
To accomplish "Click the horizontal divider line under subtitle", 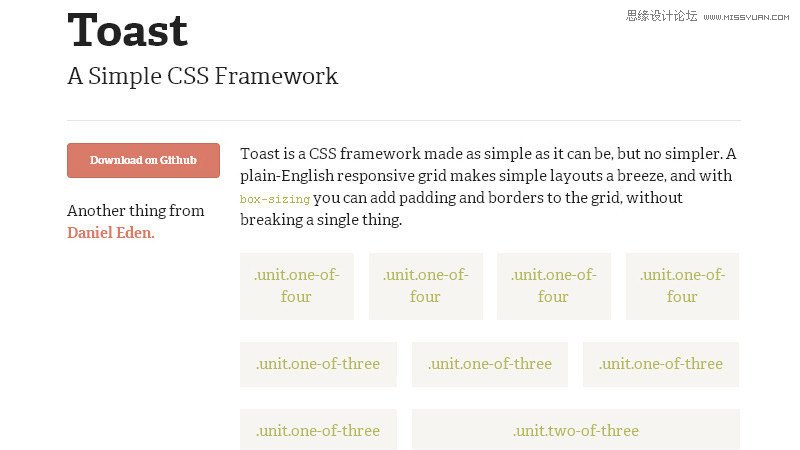I will [404, 120].
